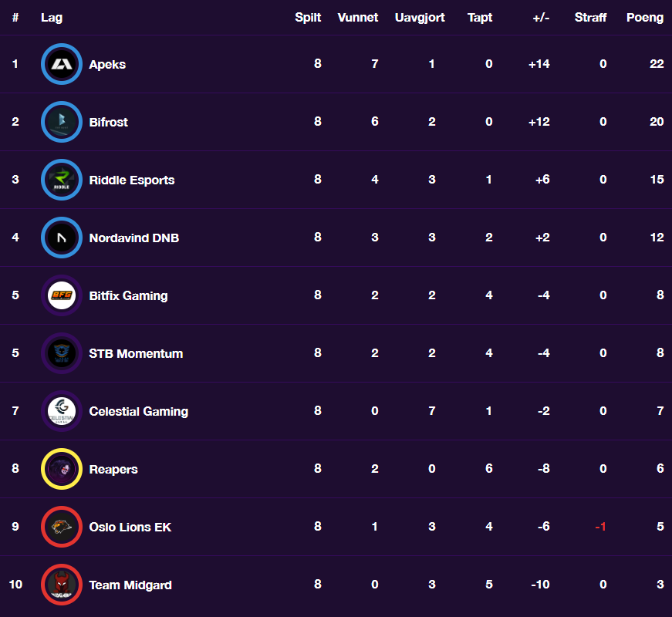The image size is (672, 617).
Task: Open the Bitfix Gaming BFG logo
Action: [x=62, y=295]
